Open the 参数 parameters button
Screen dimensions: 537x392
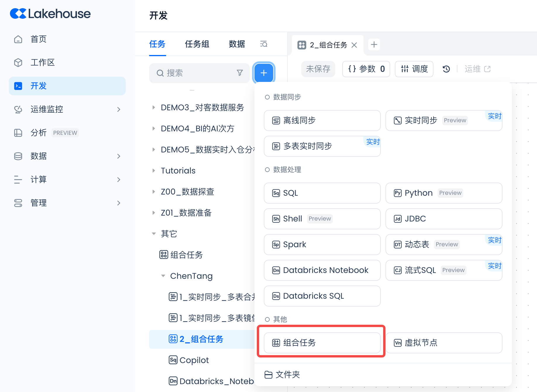coord(366,69)
